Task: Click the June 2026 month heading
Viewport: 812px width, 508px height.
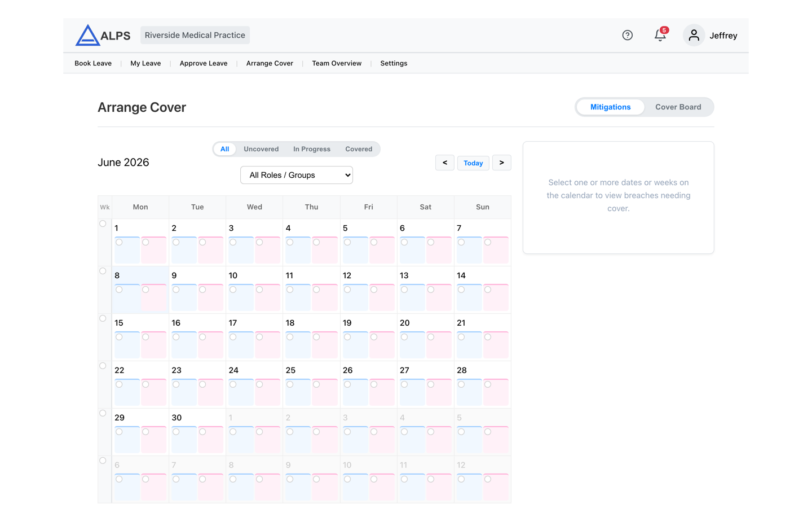Action: tap(123, 163)
